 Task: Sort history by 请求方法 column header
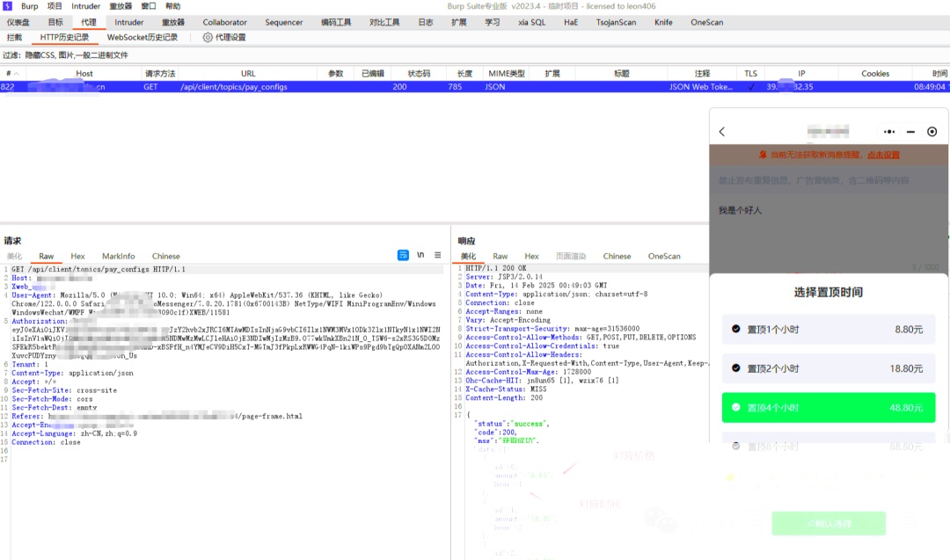[160, 74]
